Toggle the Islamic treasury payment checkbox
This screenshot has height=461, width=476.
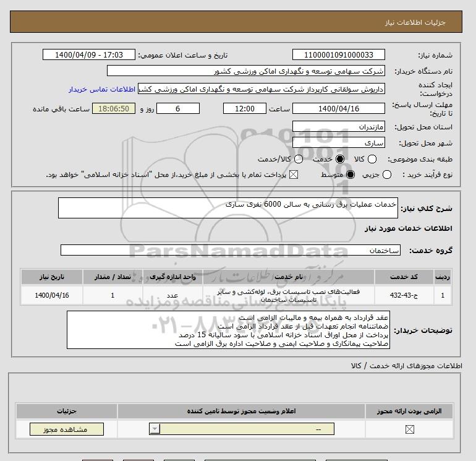coord(293,174)
